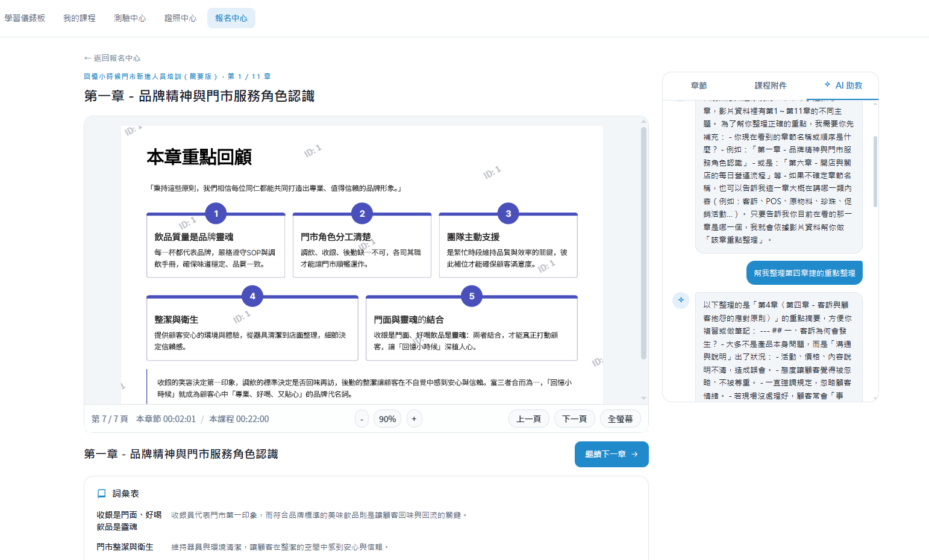This screenshot has width=929, height=560.
Task: Switch to 章節 panel tab
Action: pyautogui.click(x=699, y=86)
